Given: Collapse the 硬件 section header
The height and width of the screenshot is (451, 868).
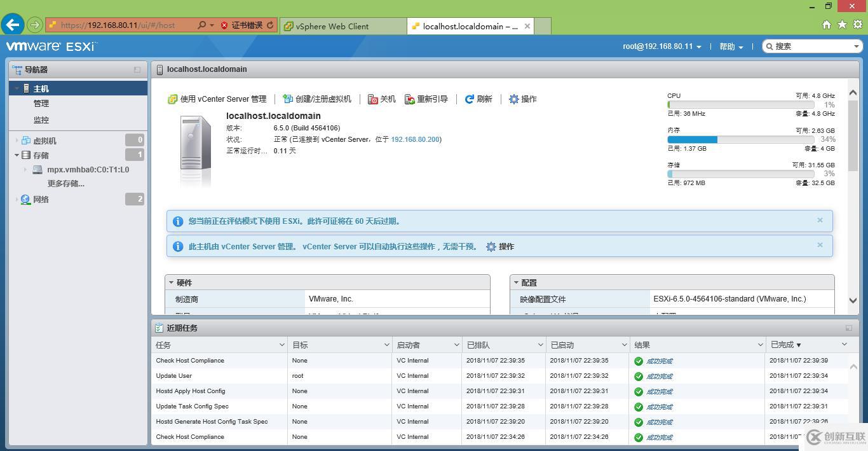Looking at the screenshot, I should (x=170, y=282).
